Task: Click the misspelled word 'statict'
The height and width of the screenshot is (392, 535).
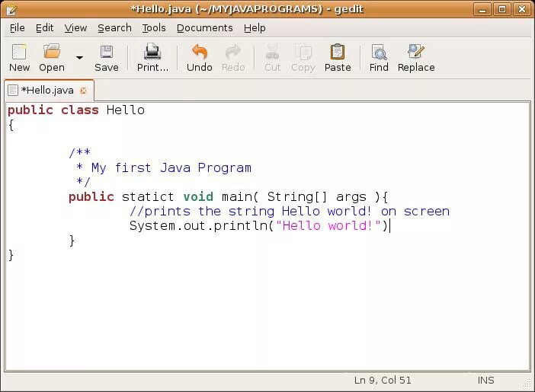Action: tap(148, 197)
